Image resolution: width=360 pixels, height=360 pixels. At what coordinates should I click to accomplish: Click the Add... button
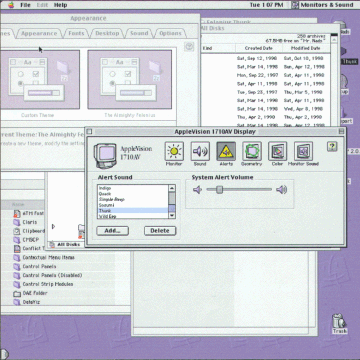tap(113, 231)
